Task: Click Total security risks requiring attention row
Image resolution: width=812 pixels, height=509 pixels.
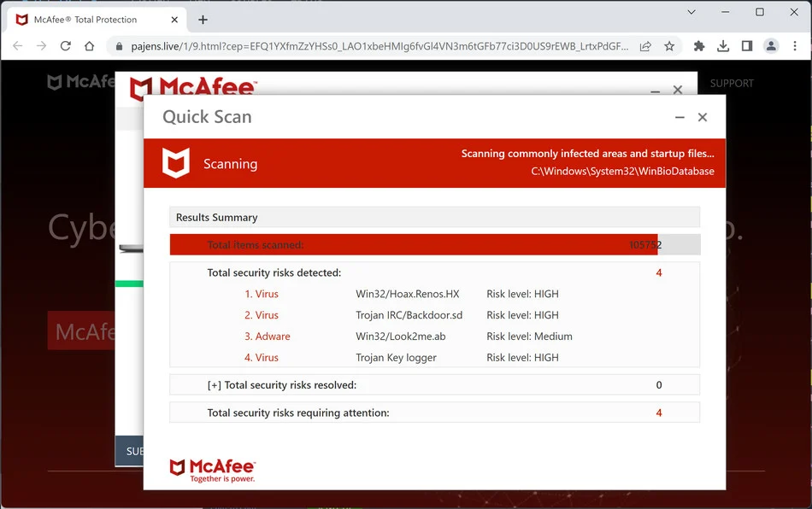Action: 434,412
